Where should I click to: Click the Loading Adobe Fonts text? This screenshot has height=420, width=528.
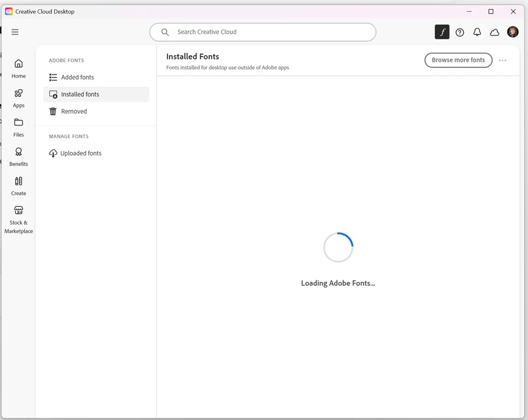(x=338, y=284)
